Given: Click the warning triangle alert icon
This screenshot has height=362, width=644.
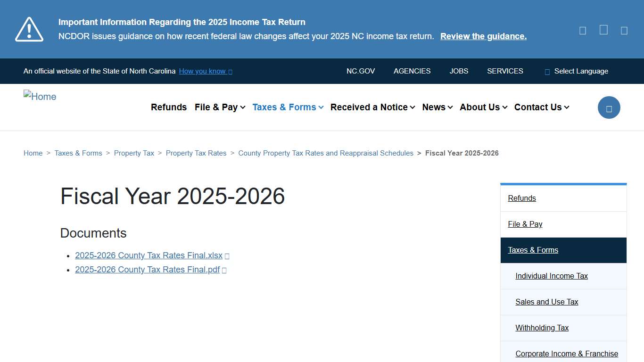Looking at the screenshot, I should [x=29, y=29].
